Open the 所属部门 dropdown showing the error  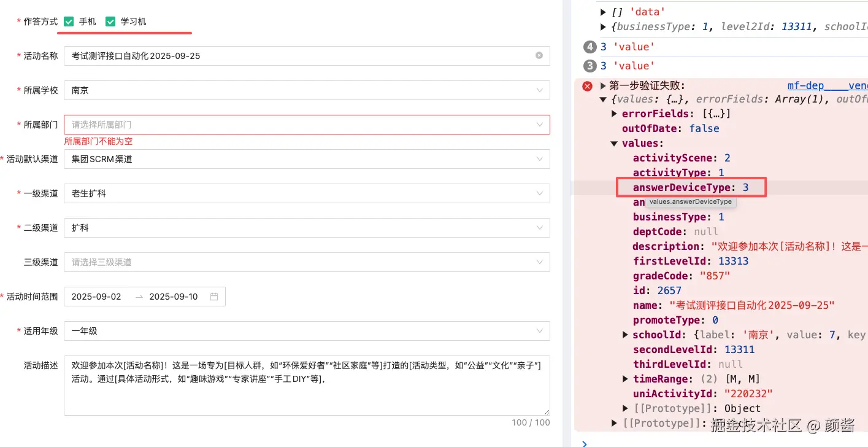(307, 124)
